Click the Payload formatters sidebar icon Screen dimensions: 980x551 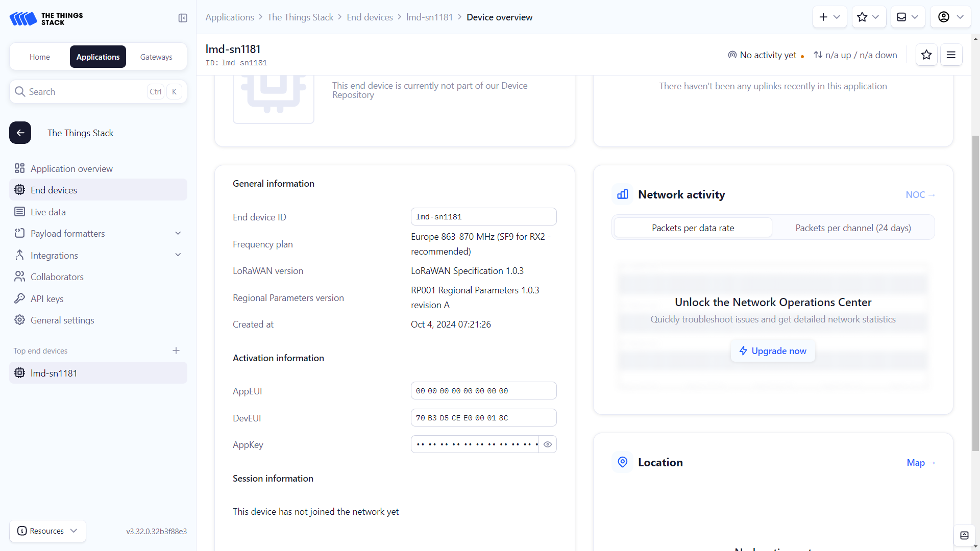pos(19,234)
